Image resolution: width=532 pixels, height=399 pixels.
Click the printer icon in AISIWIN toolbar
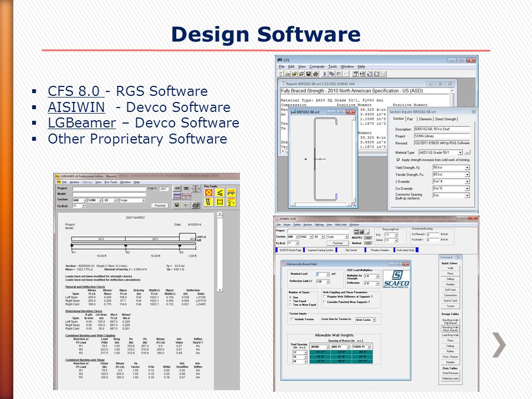[x=362, y=232]
